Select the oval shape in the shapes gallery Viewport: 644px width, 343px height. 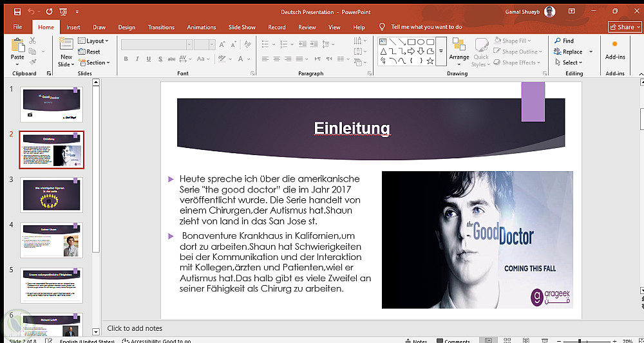point(421,41)
